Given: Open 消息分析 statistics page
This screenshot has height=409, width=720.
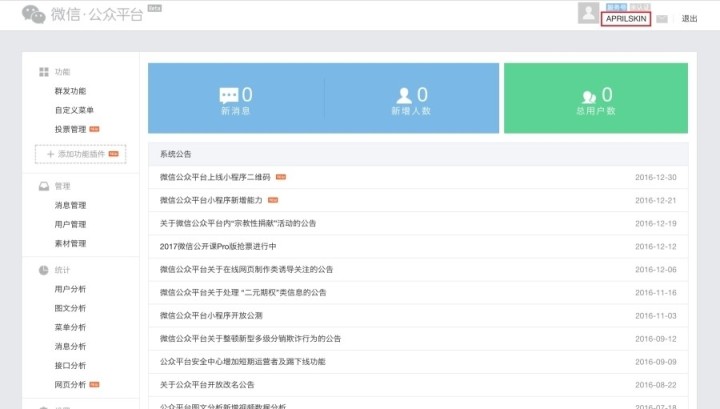Looking at the screenshot, I should (x=70, y=347).
